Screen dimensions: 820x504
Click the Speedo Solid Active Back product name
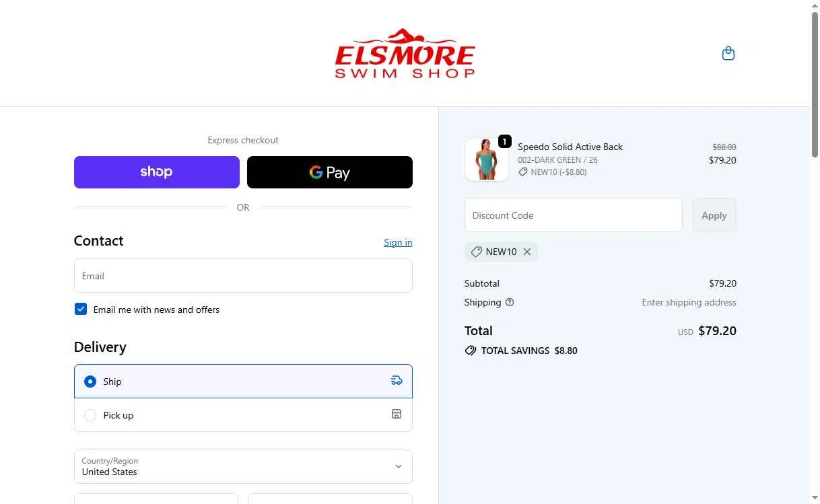tap(570, 147)
